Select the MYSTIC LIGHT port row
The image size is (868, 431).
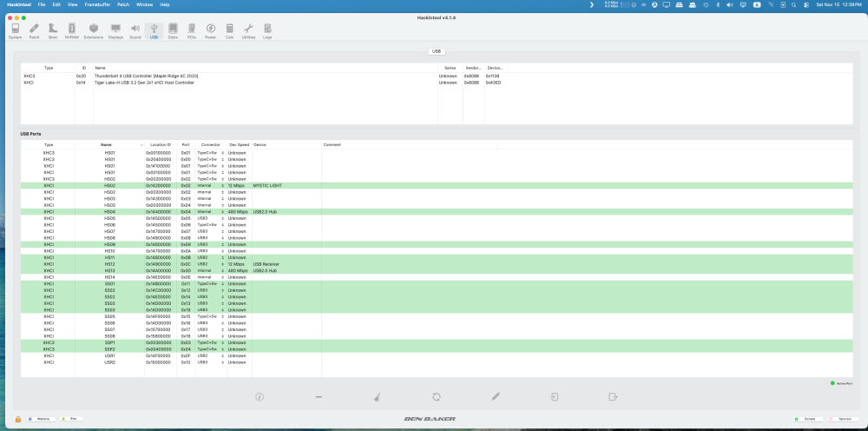tap(437, 186)
